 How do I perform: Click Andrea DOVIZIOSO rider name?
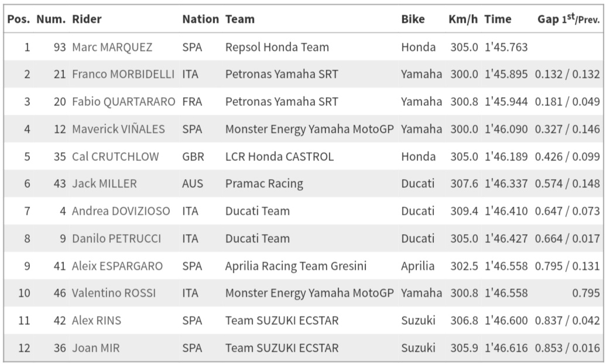click(x=121, y=211)
